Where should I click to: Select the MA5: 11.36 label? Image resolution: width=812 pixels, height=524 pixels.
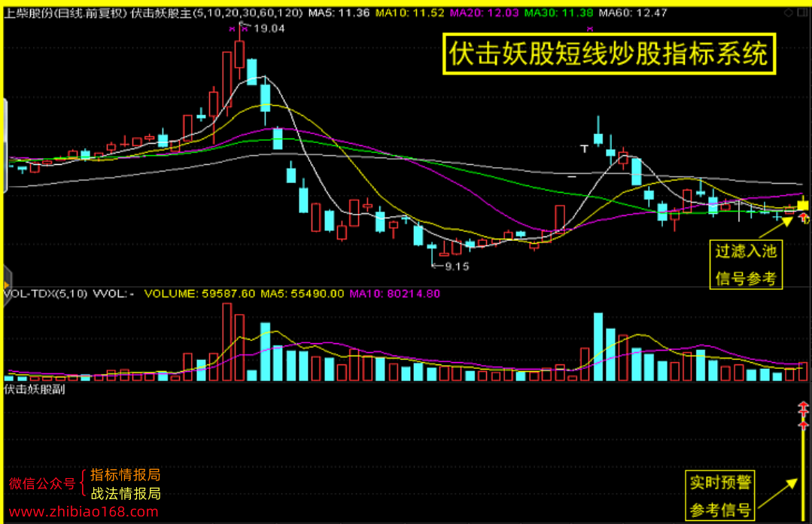coord(339,13)
